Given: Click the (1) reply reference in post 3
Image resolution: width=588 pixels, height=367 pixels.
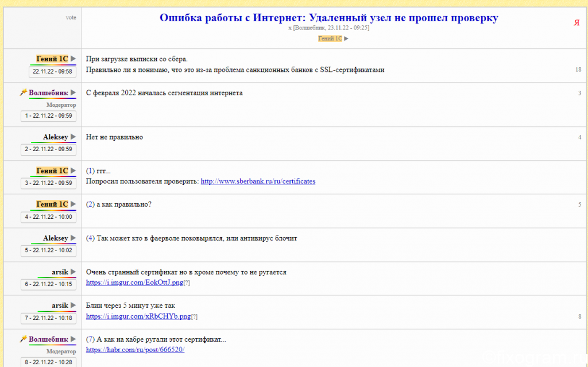Looking at the screenshot, I should [90, 171].
